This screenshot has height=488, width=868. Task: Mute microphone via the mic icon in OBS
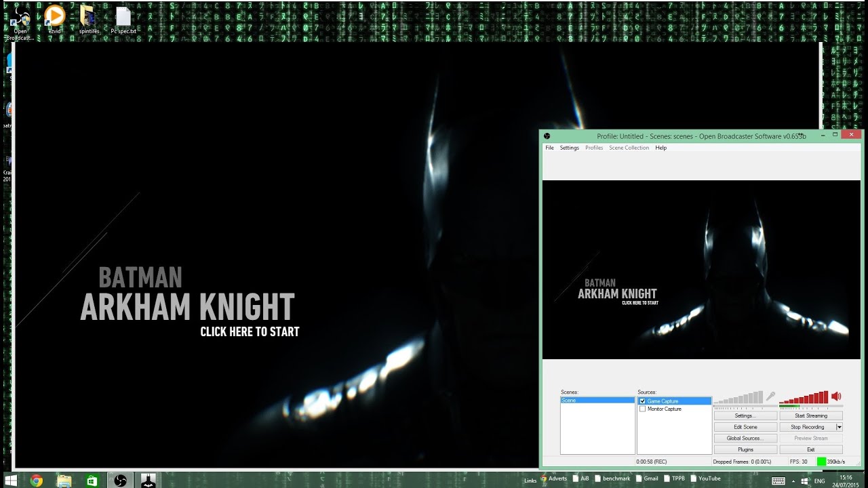[770, 396]
